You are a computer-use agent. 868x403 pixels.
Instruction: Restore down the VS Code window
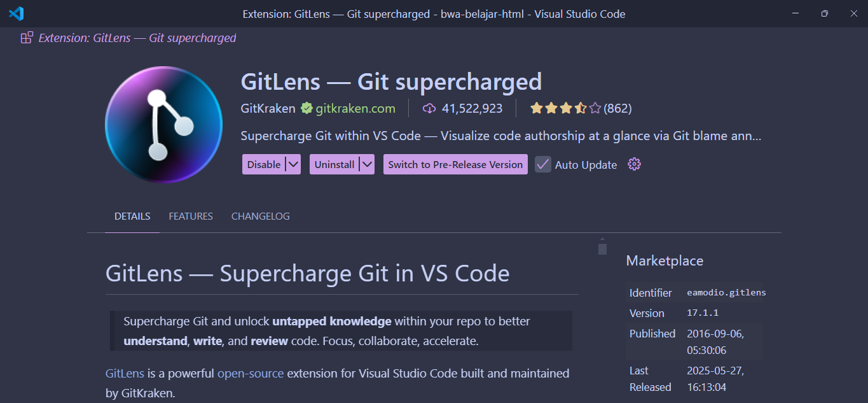tap(824, 13)
